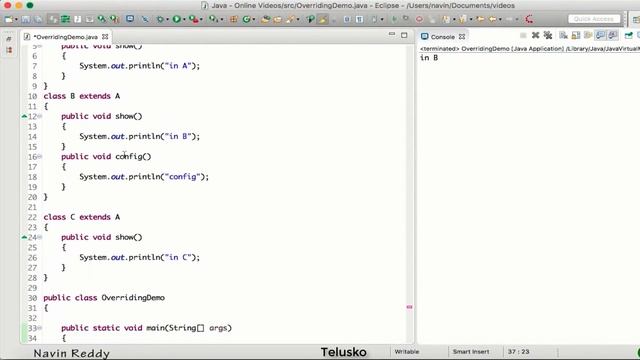Toggle Show Whitespace Characters paragraph icon

pos(359,19)
